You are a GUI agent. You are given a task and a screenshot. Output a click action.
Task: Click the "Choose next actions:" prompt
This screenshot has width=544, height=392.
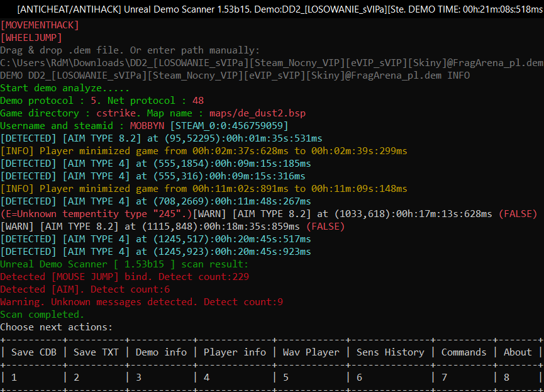tap(56, 327)
